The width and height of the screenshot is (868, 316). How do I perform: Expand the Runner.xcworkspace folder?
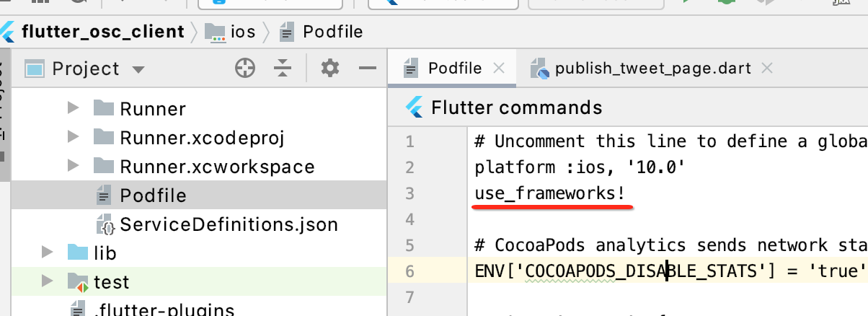(72, 166)
